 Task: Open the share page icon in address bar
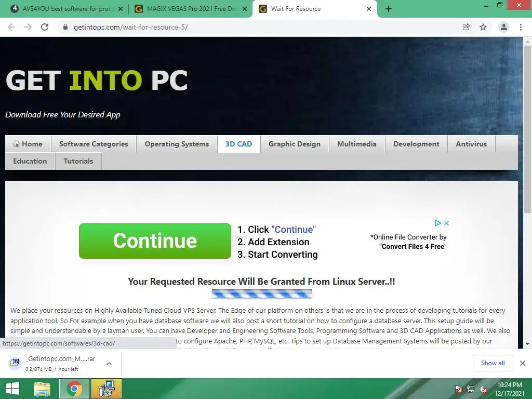pyautogui.click(x=467, y=27)
